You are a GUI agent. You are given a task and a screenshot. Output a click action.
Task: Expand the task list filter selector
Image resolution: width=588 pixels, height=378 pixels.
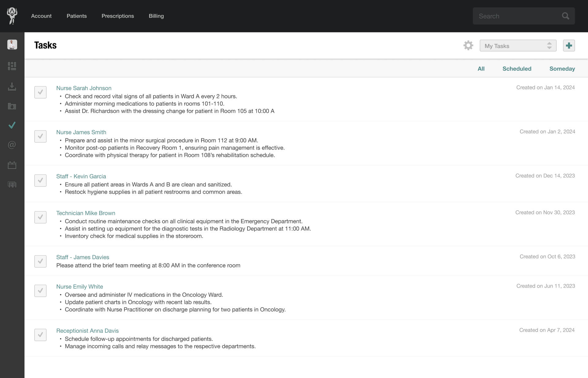coord(550,45)
